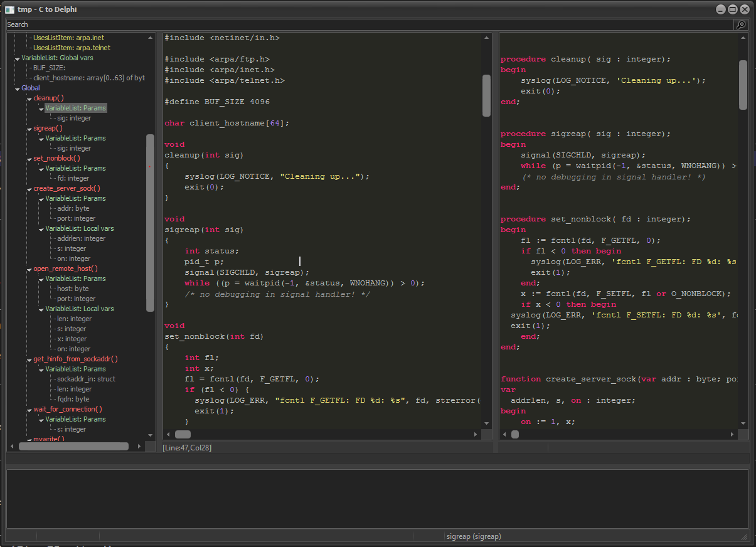Click tree panel vertical scrollbar thumb

click(x=150, y=223)
